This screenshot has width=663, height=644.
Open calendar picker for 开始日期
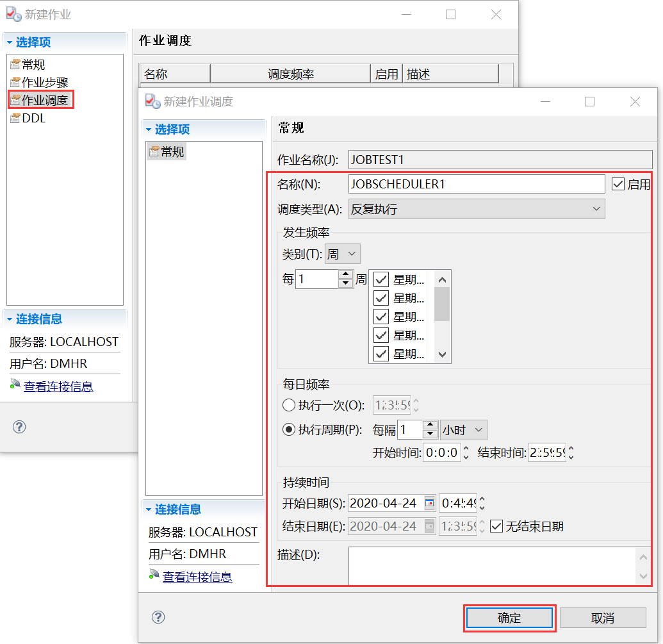coord(429,503)
